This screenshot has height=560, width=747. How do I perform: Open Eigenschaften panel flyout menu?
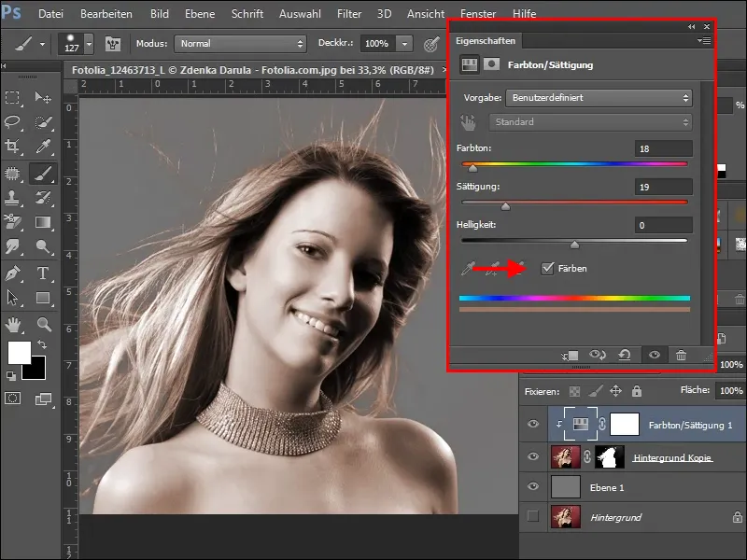pyautogui.click(x=704, y=41)
